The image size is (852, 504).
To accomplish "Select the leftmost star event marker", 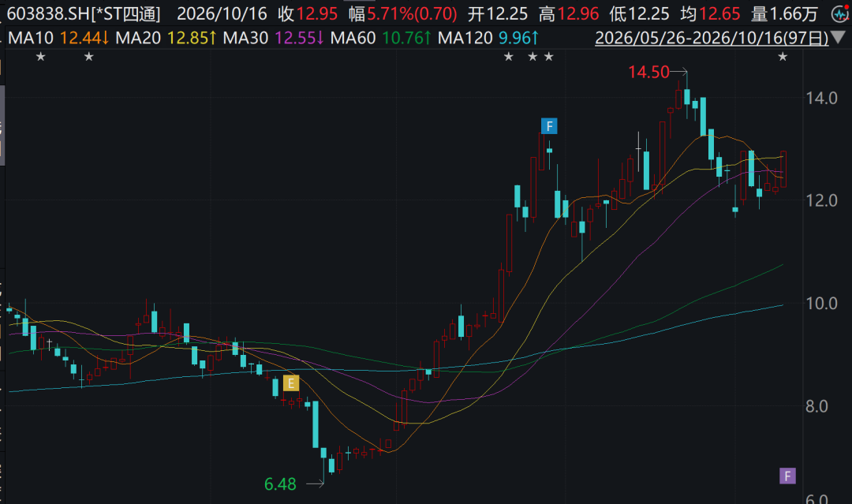I will (41, 57).
